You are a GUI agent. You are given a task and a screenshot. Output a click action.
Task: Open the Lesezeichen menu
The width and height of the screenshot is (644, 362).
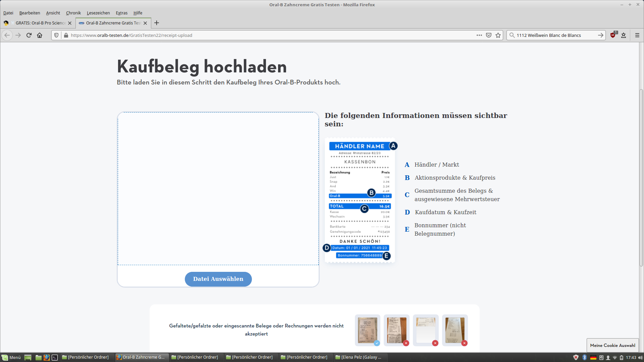tap(98, 13)
